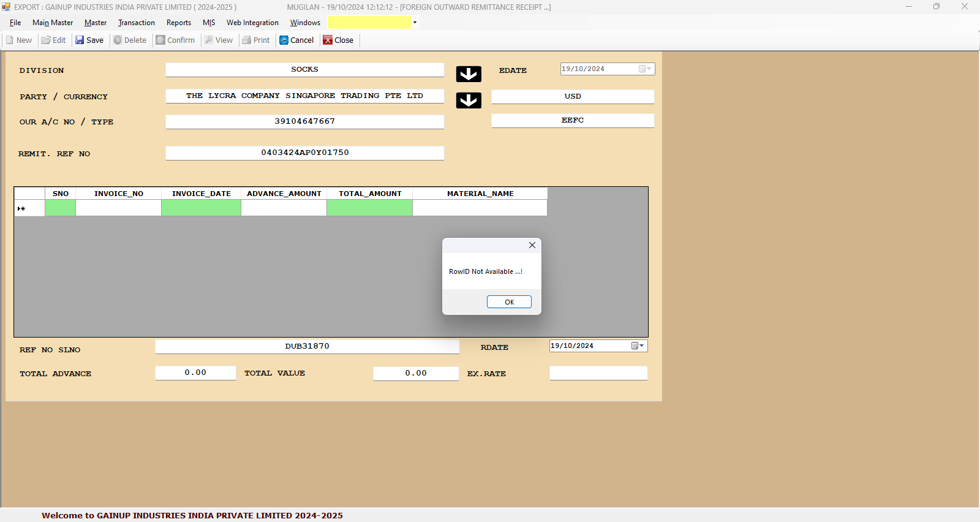This screenshot has height=522, width=980.
Task: Open the Web Integration menu
Action: click(x=252, y=23)
